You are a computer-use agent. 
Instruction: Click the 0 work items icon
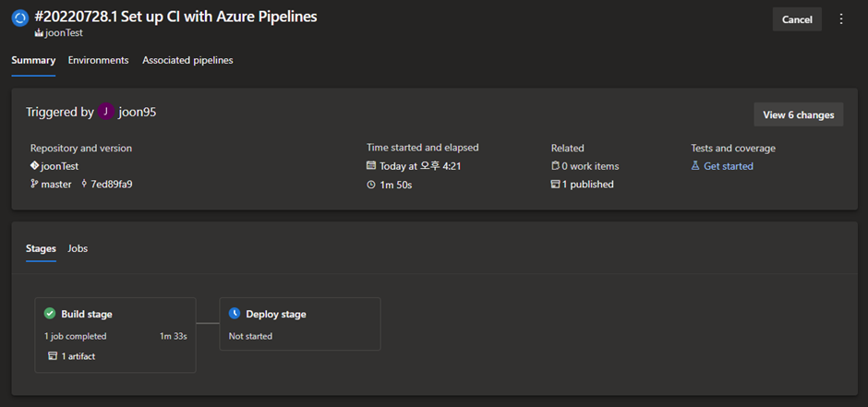(x=556, y=166)
